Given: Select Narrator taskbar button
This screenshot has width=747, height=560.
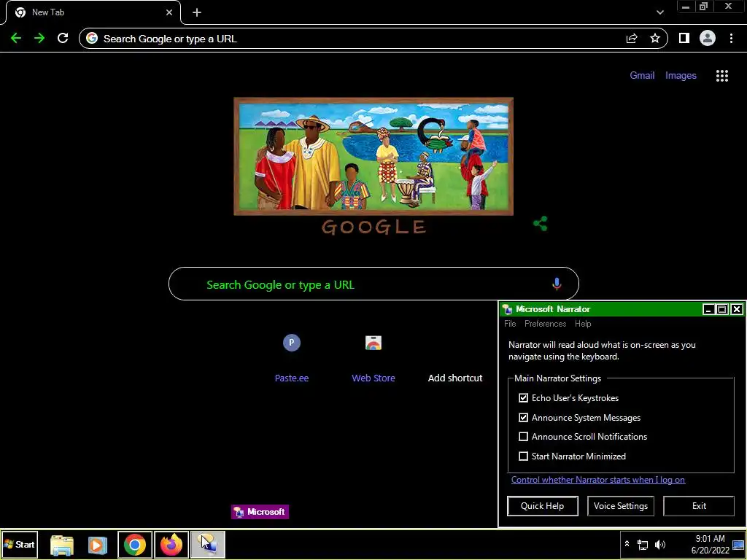Looking at the screenshot, I should point(208,545).
